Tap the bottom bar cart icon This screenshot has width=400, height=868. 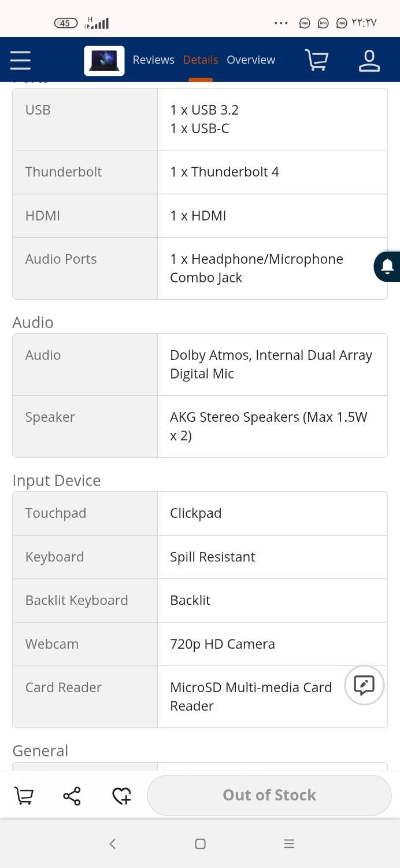(24, 796)
